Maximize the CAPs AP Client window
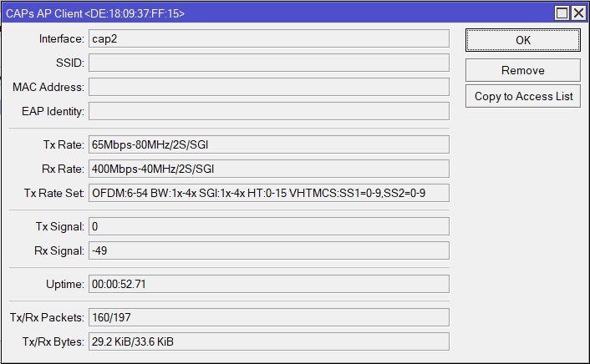 click(562, 13)
